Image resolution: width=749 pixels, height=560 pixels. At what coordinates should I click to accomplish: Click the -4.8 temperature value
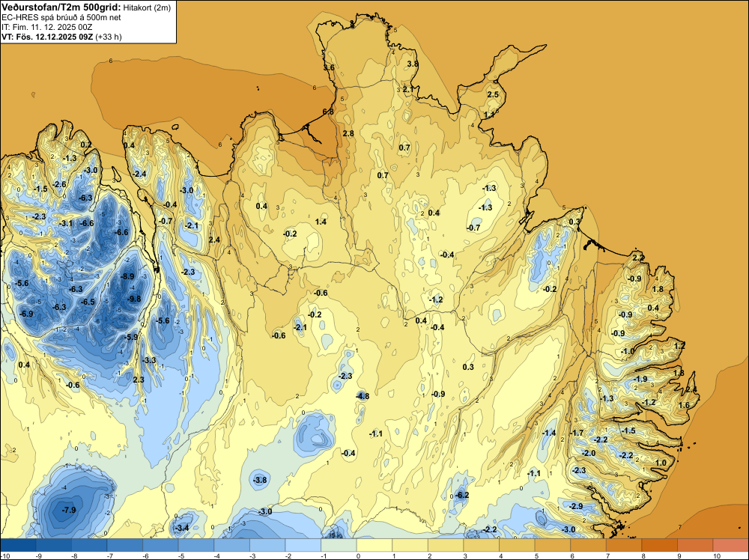[x=362, y=396]
